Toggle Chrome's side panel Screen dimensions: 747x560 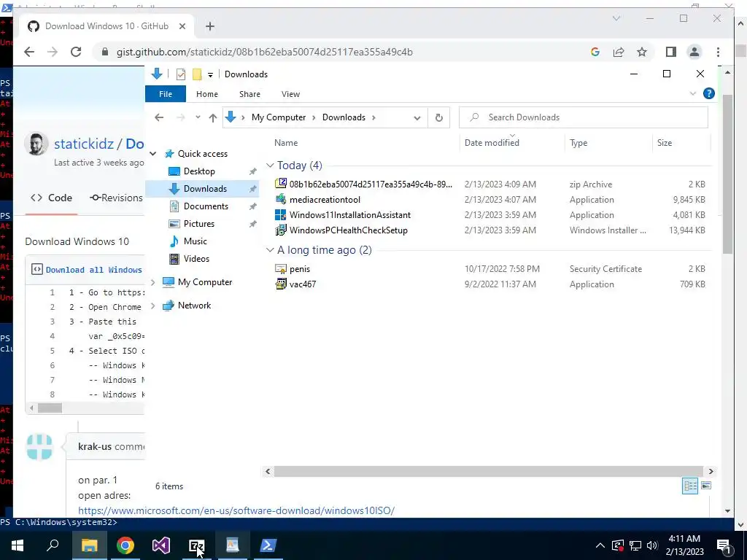671,52
